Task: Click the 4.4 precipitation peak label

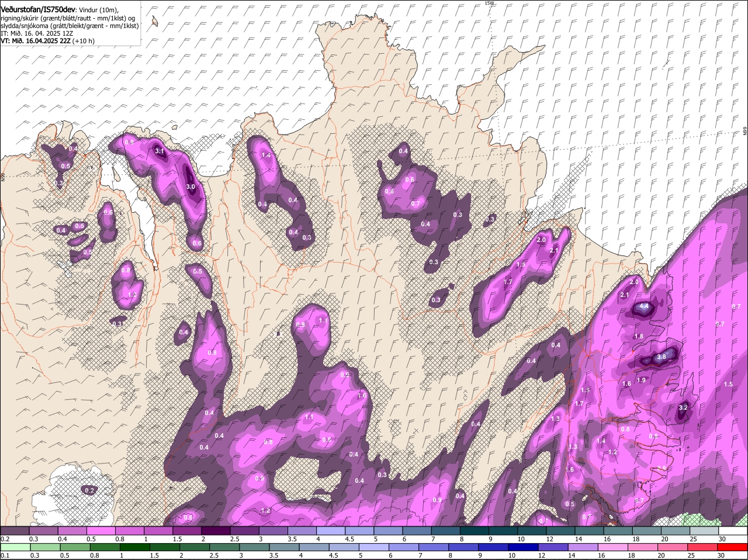Action: pos(644,306)
